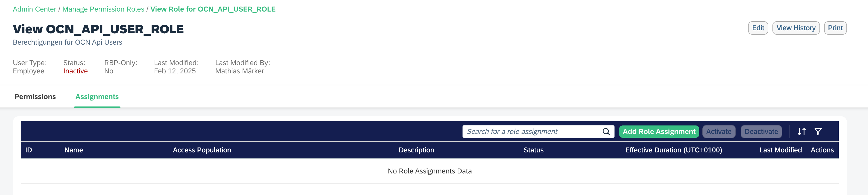Click the Status column header
Screen dimensions: 868x195
[x=533, y=150]
